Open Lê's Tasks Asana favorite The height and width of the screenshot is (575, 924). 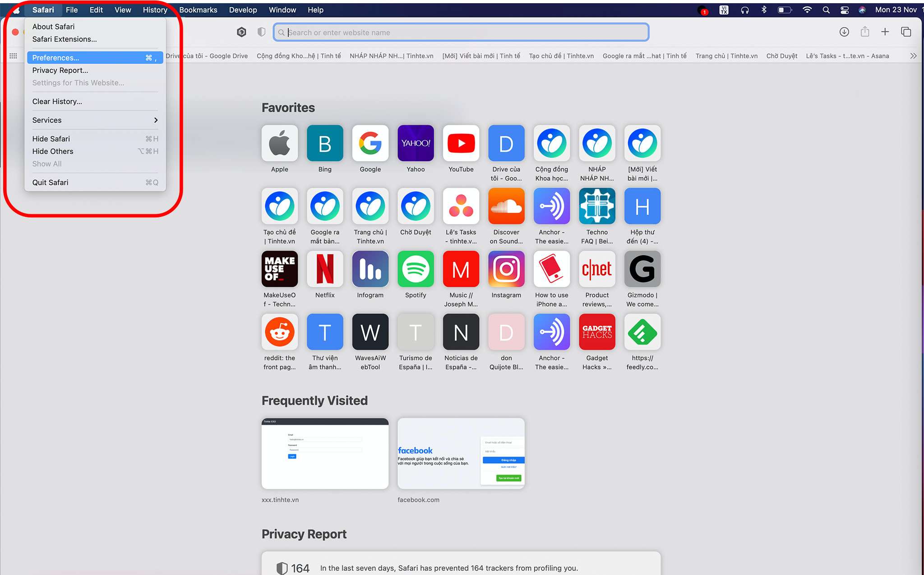[461, 206]
